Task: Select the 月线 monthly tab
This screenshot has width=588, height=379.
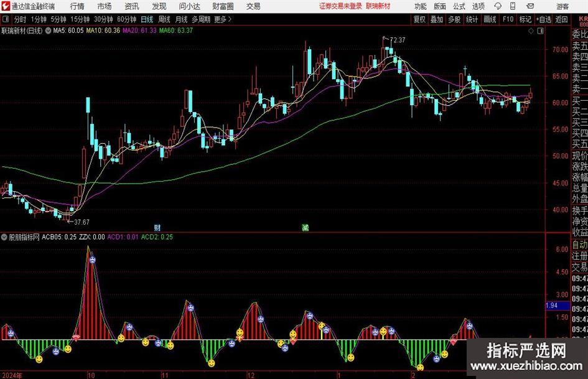Action: click(182, 19)
